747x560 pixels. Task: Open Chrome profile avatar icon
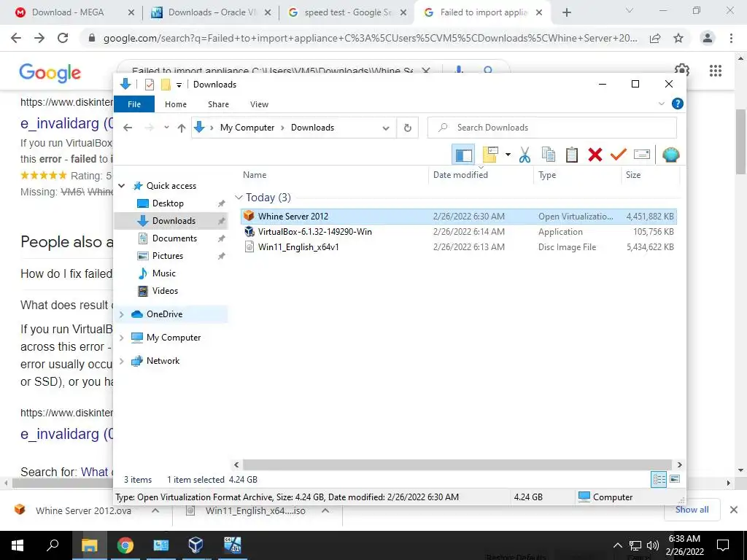[x=708, y=38]
